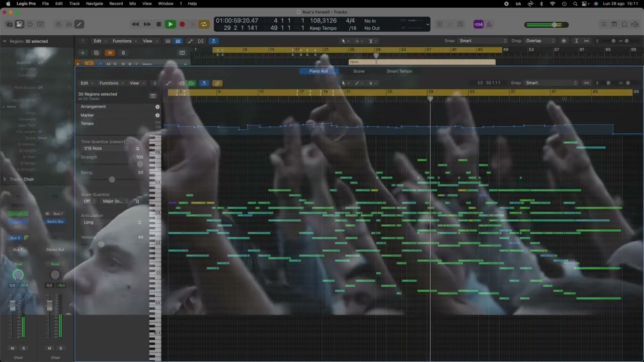Screen dimensions: 644x362
Task: Open the Library panel icon
Action: [9, 24]
